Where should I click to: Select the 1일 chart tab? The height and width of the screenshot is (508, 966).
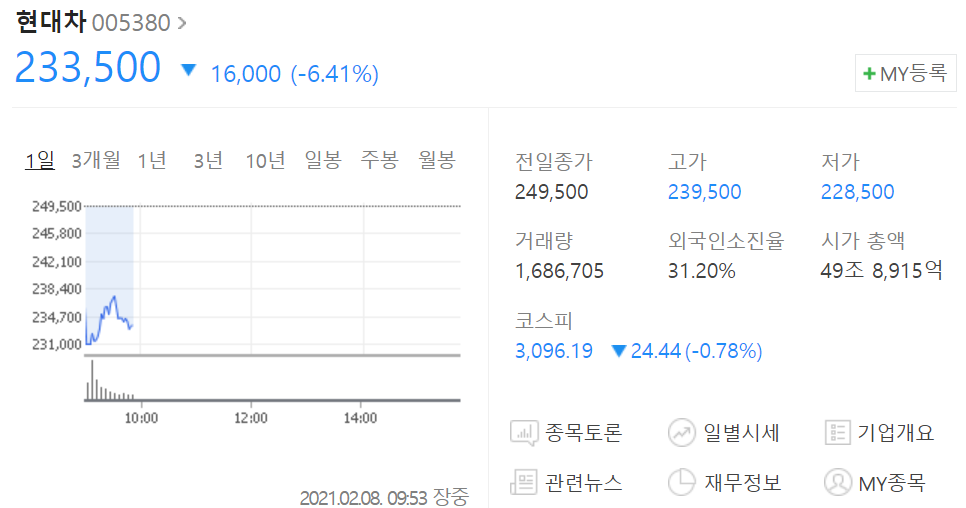pyautogui.click(x=39, y=161)
